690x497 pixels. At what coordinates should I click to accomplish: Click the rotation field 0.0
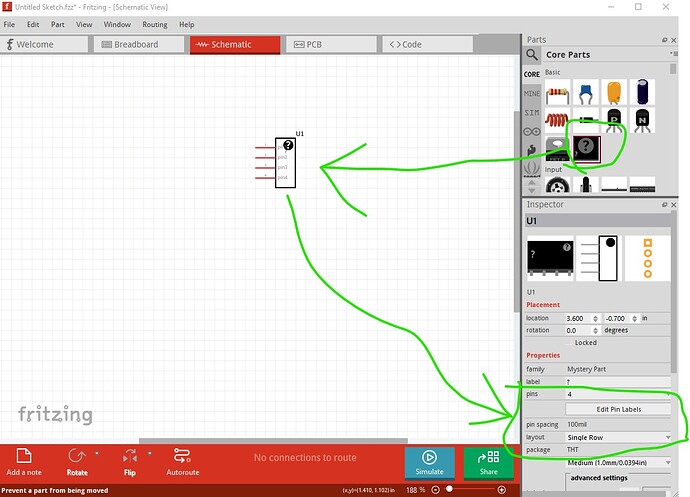(x=578, y=331)
